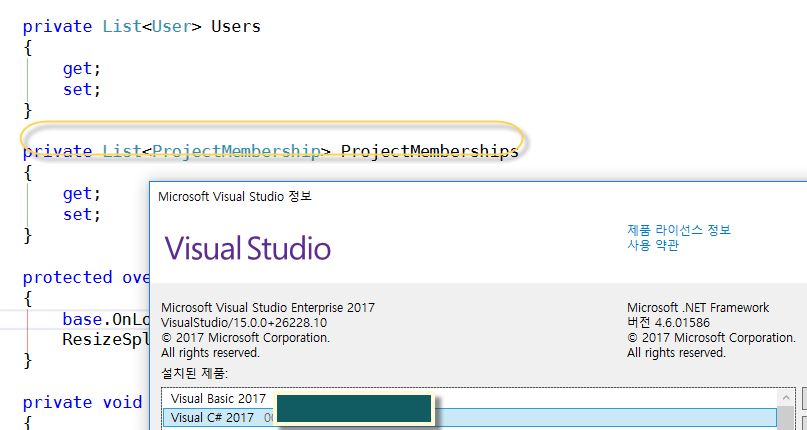
Task: Click the Microsoft Visual Studio Enterprise 2017 text
Action: click(268, 308)
